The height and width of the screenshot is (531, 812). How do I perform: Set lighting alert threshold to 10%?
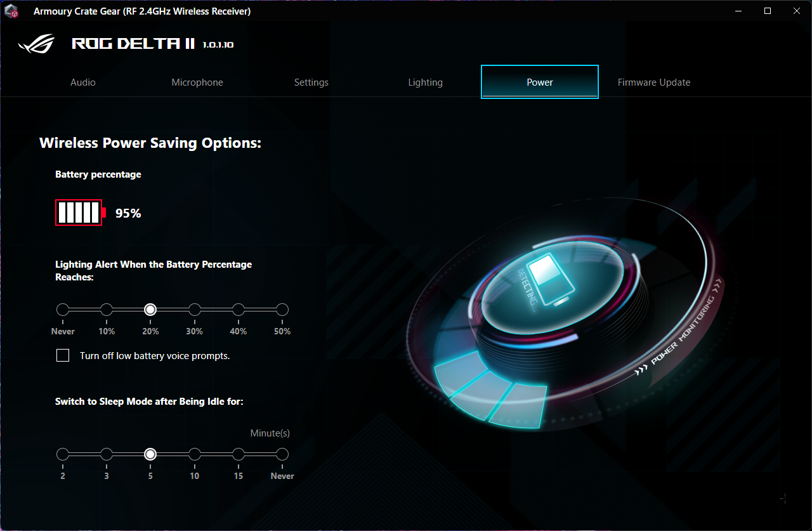point(107,310)
